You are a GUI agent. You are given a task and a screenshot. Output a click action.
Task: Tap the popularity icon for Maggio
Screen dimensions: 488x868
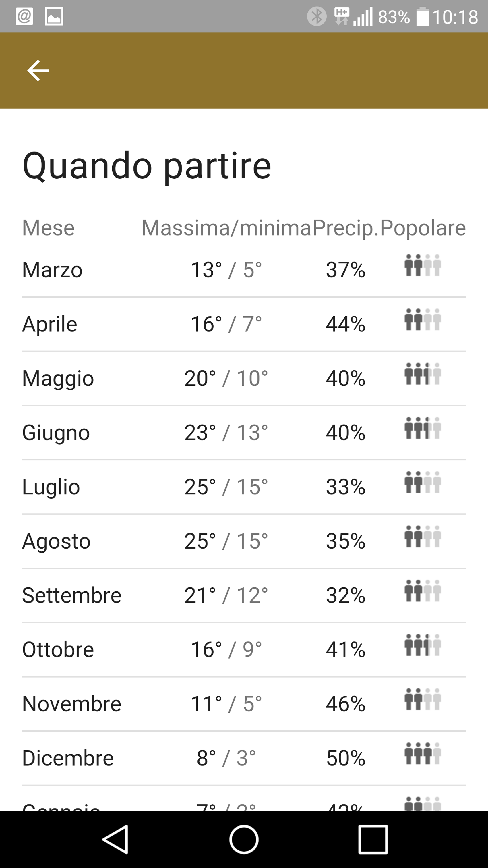[x=423, y=374]
